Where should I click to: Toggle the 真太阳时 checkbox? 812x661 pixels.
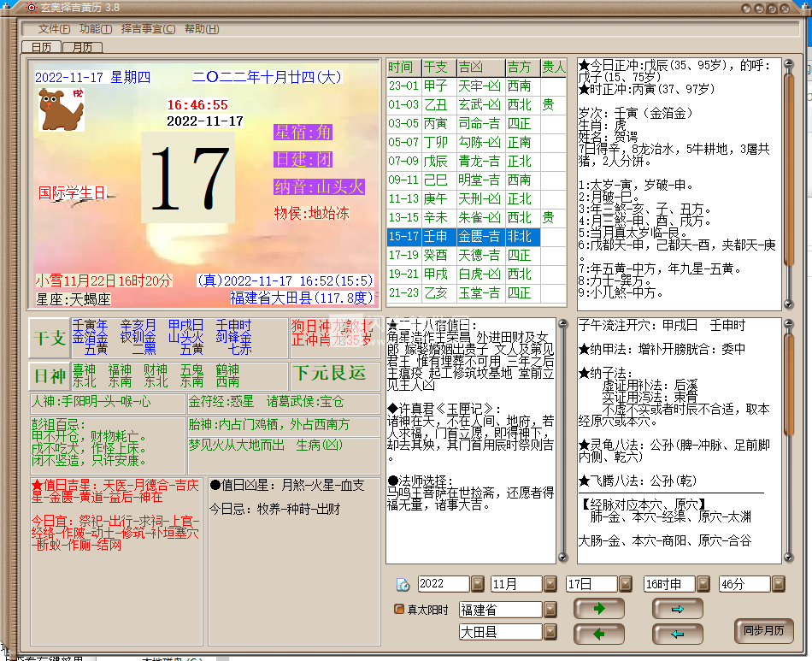click(x=398, y=610)
